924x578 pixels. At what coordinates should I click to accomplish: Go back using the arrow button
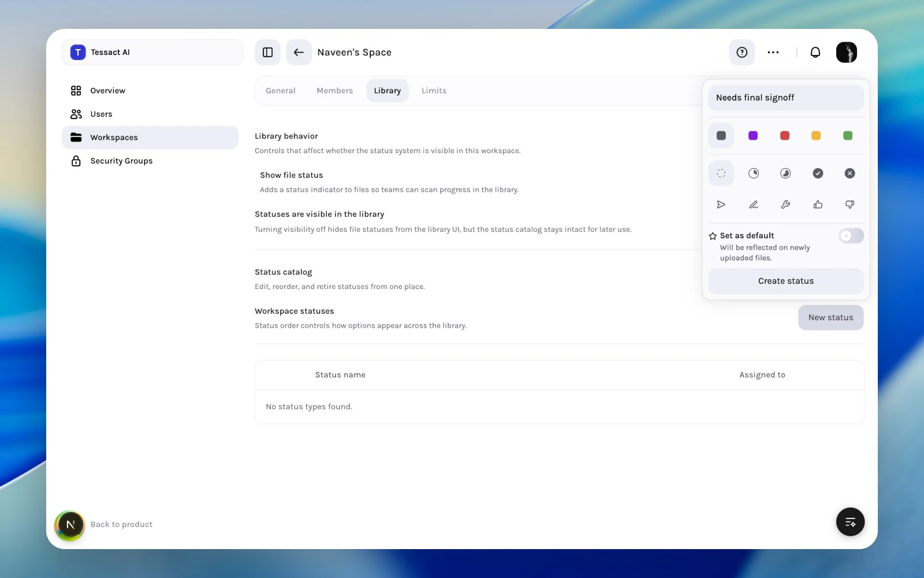coord(299,53)
